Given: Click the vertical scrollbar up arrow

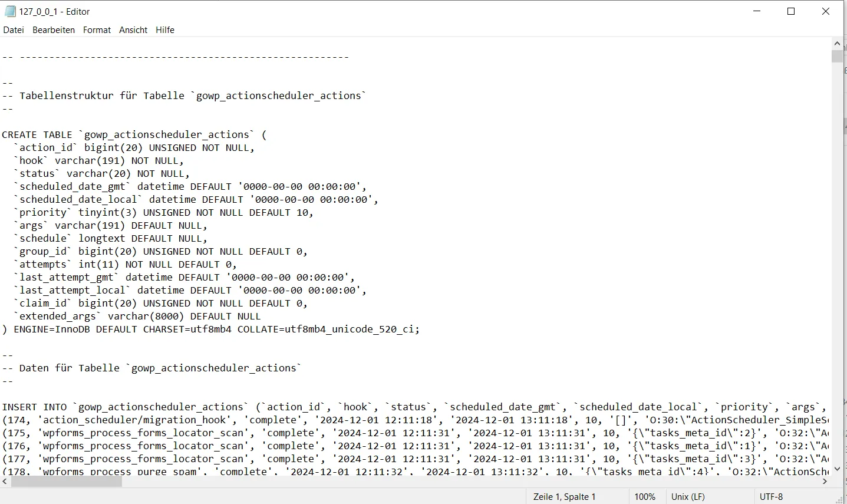Looking at the screenshot, I should tap(837, 44).
